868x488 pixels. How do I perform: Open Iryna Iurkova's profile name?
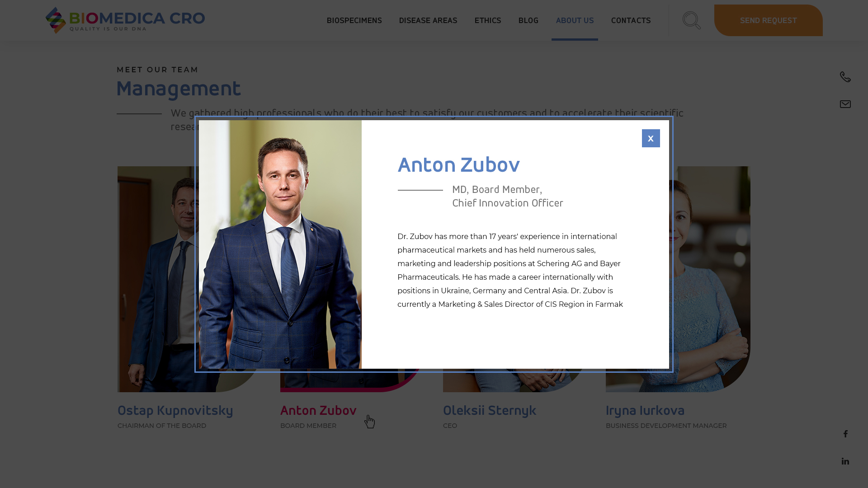pos(645,411)
